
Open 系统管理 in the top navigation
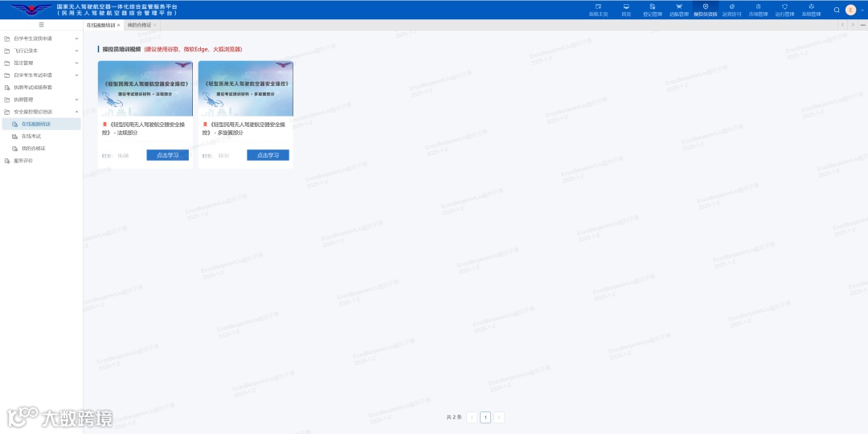(x=811, y=10)
